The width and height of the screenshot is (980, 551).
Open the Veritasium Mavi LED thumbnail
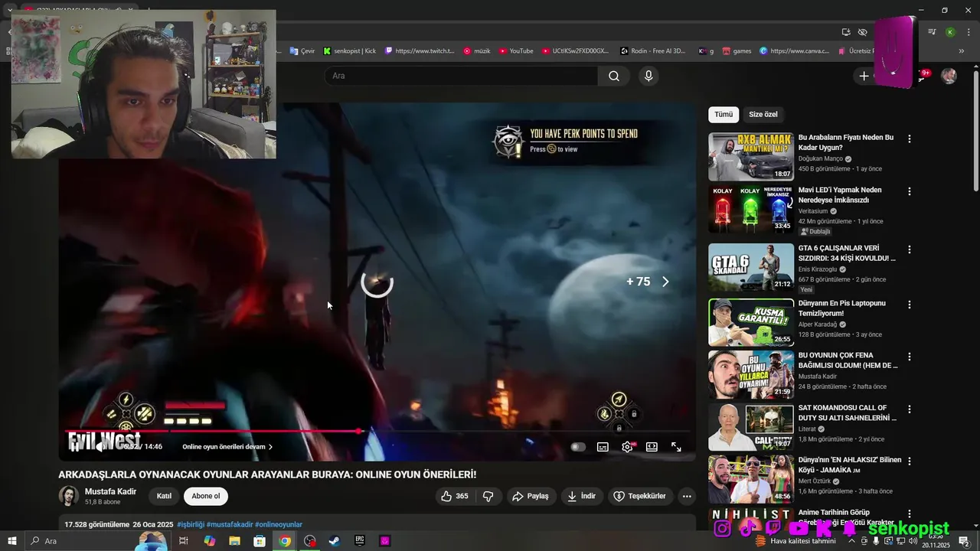click(x=750, y=209)
